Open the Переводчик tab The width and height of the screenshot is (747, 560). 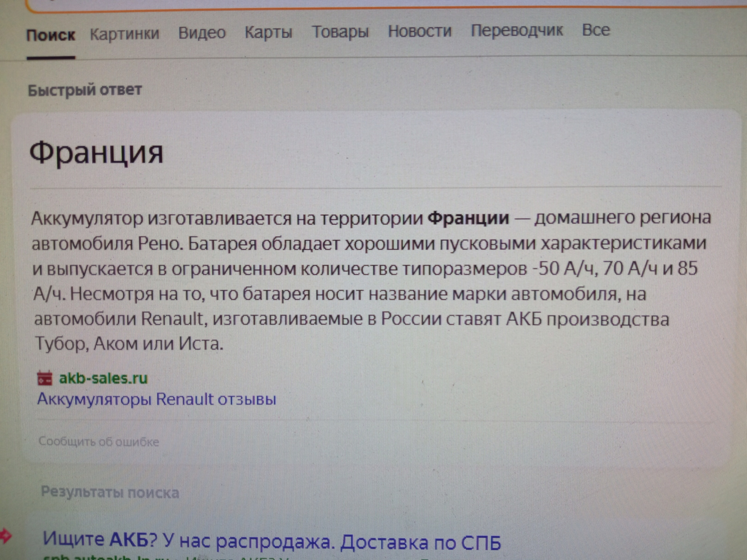point(517,30)
